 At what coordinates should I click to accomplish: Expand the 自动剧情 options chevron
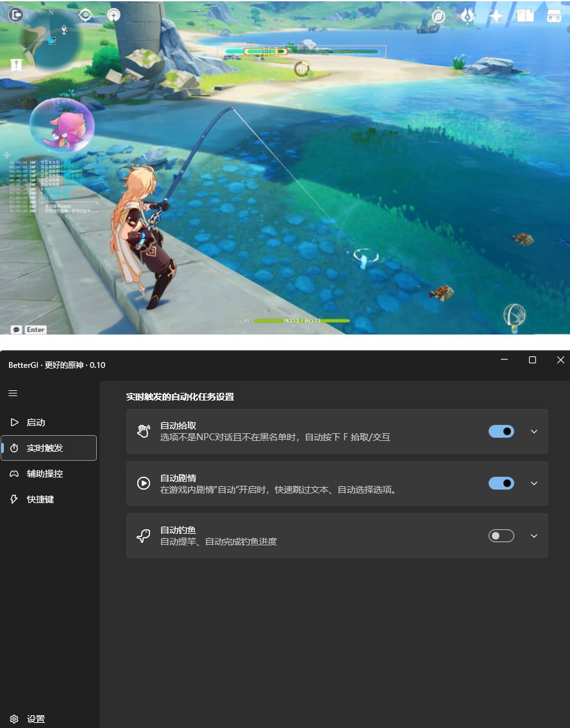pyautogui.click(x=534, y=483)
